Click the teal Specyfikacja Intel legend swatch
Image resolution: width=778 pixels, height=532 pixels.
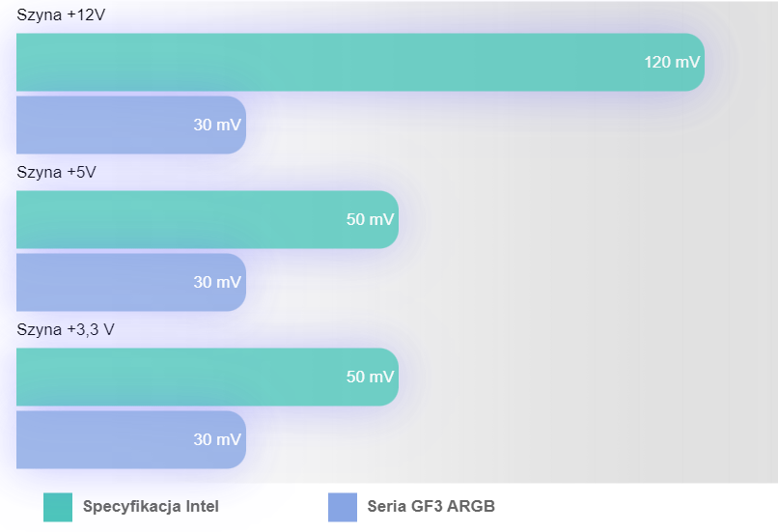click(58, 507)
